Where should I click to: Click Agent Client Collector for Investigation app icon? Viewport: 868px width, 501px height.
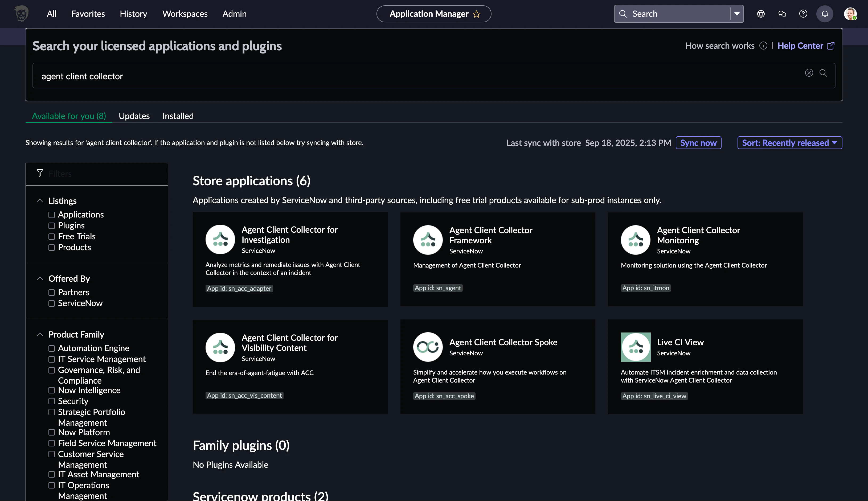click(x=220, y=240)
